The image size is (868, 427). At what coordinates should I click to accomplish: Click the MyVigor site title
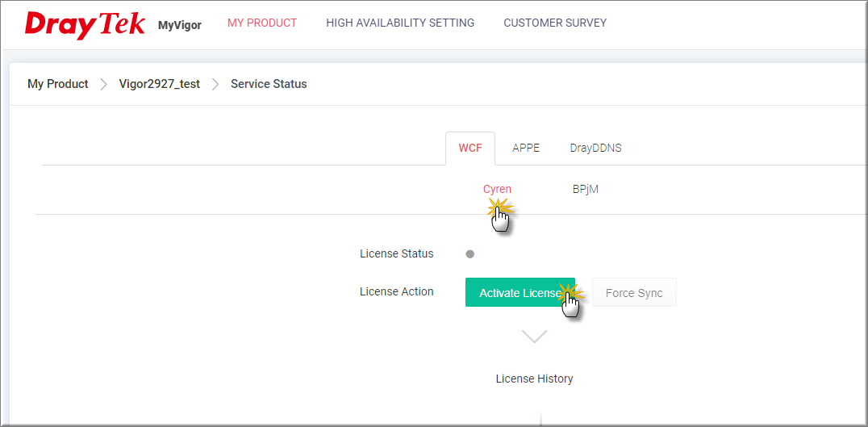[180, 26]
